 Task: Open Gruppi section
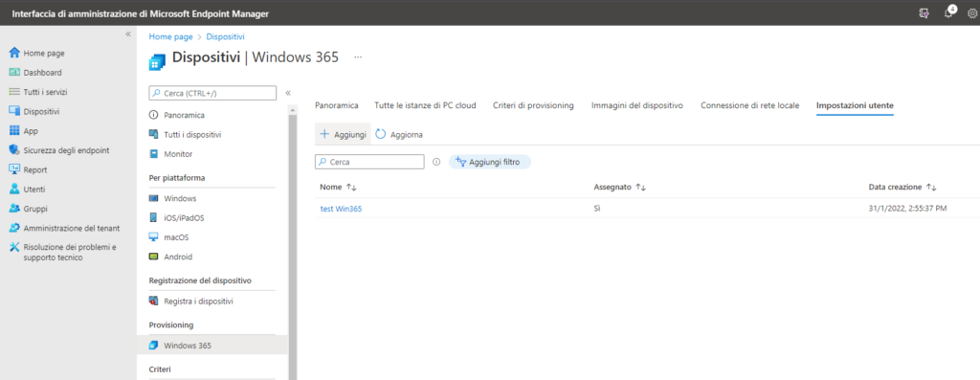click(x=28, y=209)
